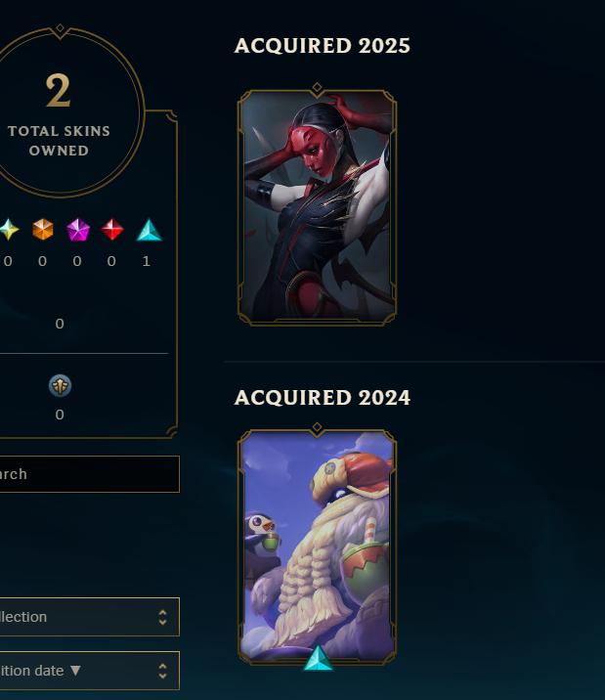
Task: Toggle the descending arrow beside acquisition date
Action: 75,671
